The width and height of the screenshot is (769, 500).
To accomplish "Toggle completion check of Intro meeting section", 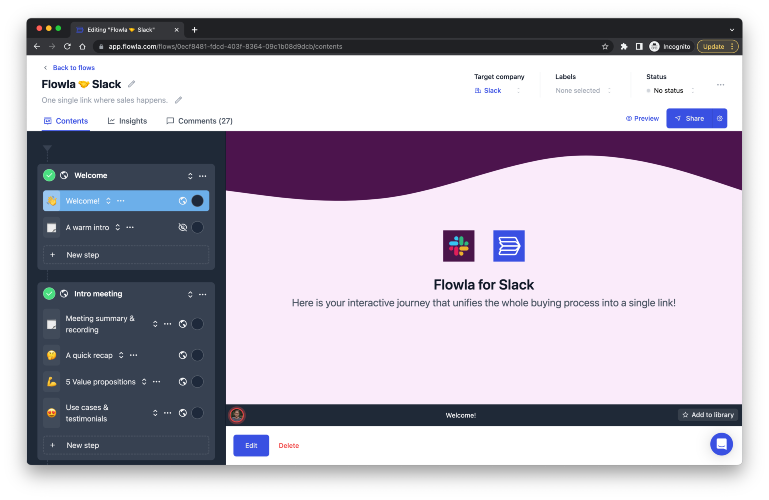I will tap(49, 294).
